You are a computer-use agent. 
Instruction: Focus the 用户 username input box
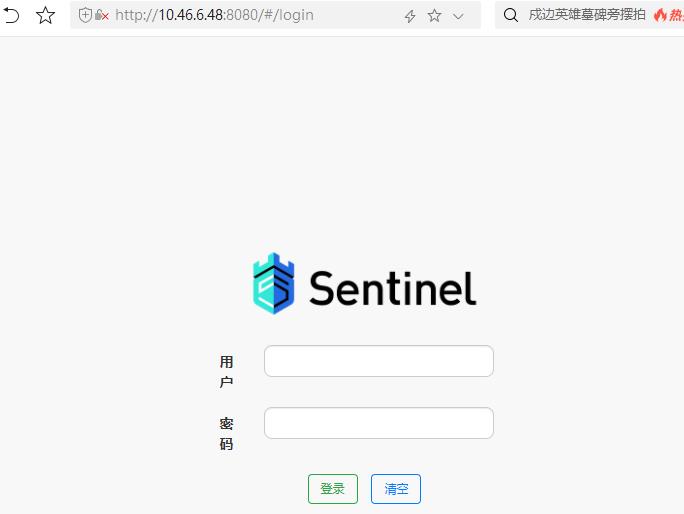[379, 361]
